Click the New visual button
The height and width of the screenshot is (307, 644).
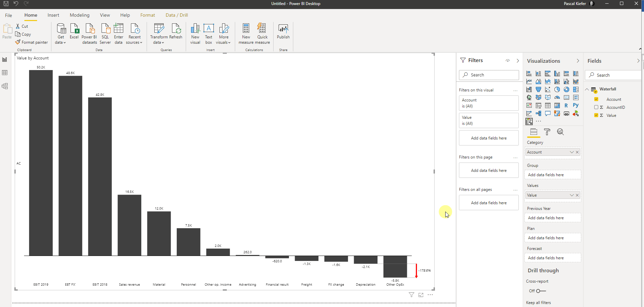(195, 33)
